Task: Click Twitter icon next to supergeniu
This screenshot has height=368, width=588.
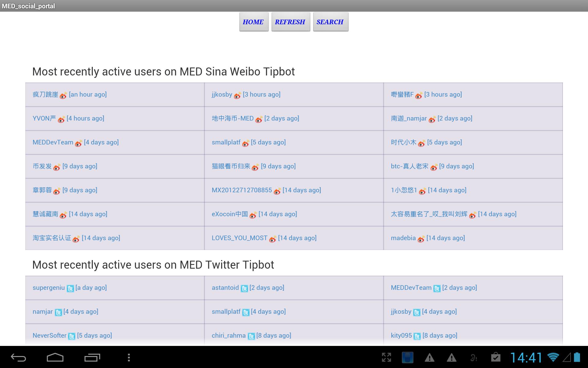Action: (x=70, y=289)
